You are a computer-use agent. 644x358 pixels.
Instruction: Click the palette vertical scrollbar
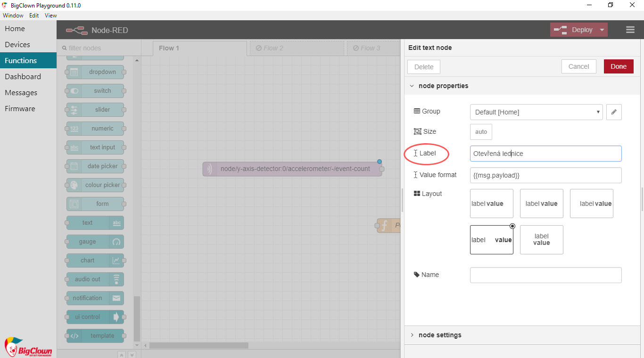(137, 318)
